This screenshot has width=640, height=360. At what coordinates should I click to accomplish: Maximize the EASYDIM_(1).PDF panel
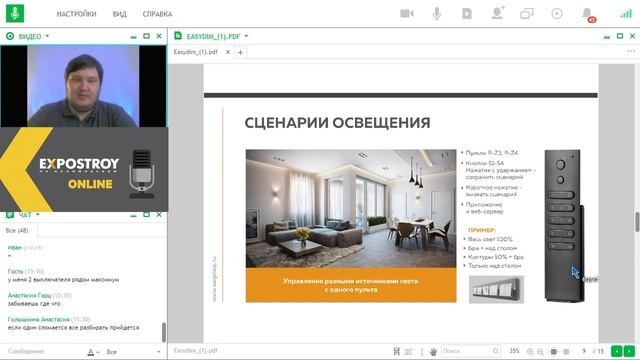point(620,36)
